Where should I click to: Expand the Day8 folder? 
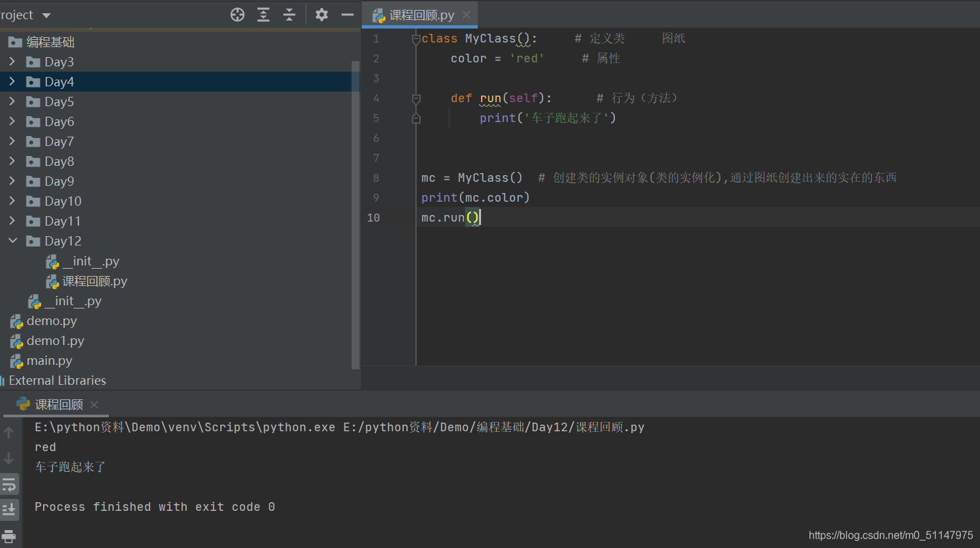click(12, 161)
